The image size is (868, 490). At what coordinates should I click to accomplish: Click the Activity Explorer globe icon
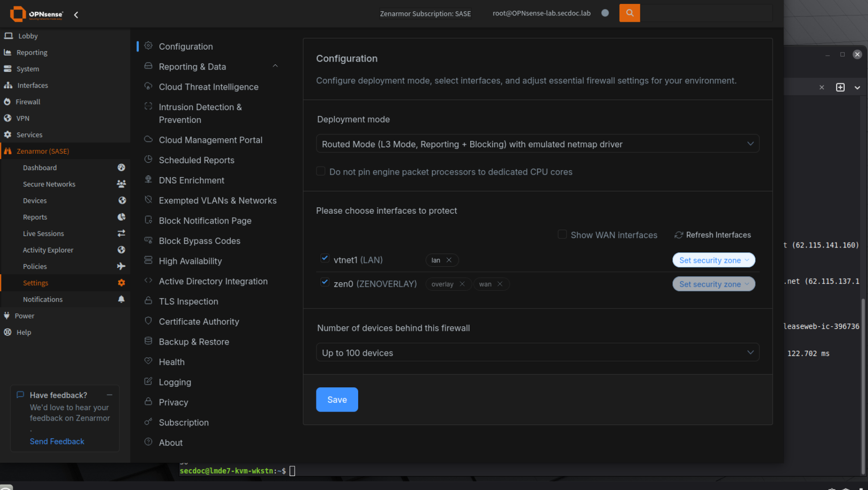click(122, 249)
